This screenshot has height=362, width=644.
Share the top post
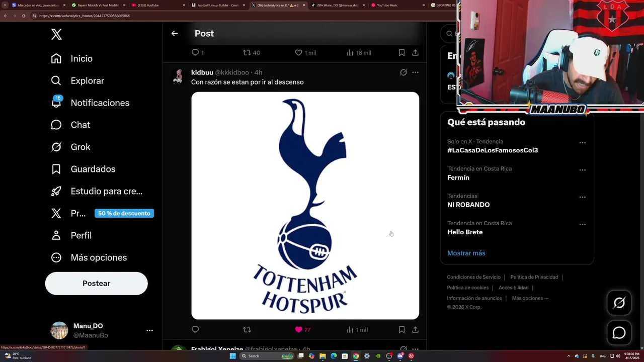pos(415,52)
